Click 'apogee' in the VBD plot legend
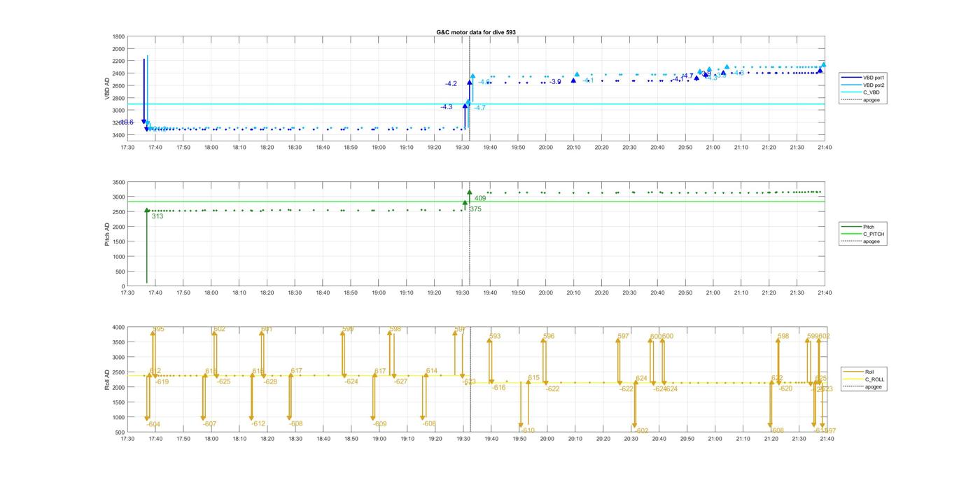The image size is (980, 485). click(871, 100)
